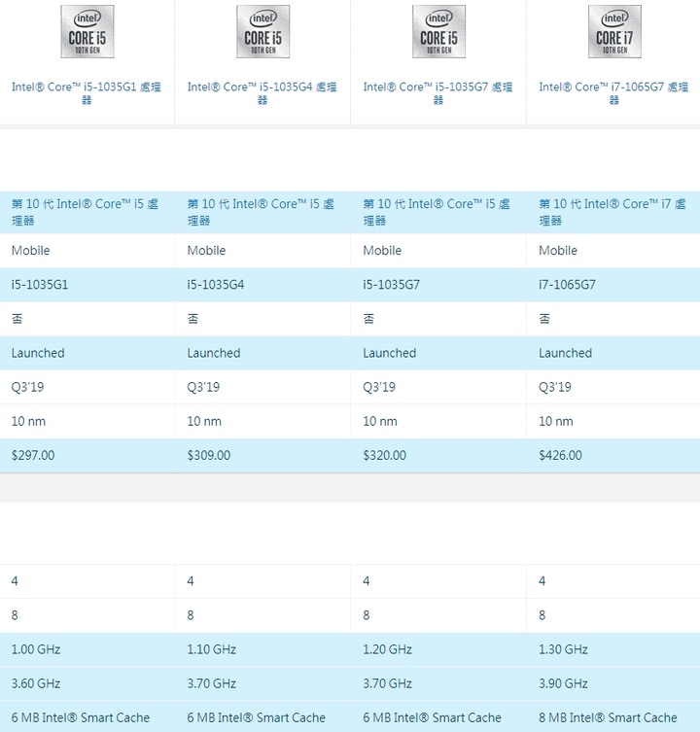Image resolution: width=700 pixels, height=732 pixels.
Task: Open the 10th gen Core i5 collection link in i5-1035G7 column
Action: (437, 212)
